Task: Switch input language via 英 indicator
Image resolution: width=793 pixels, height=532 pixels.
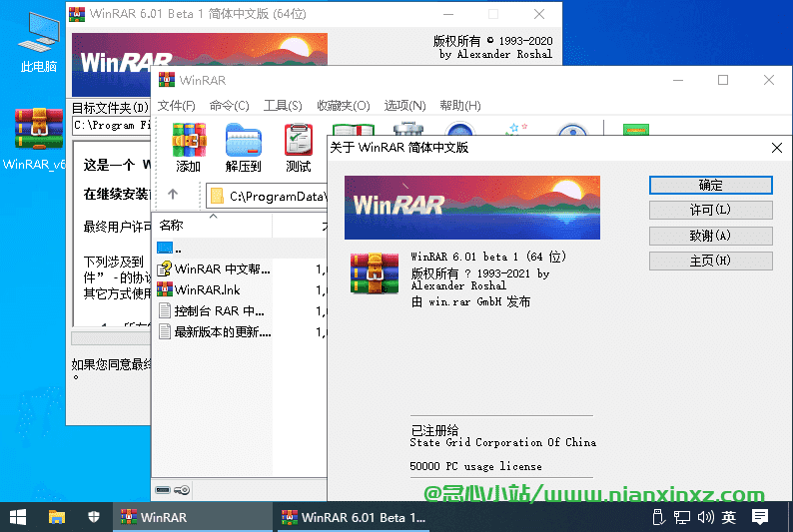Action: click(x=729, y=517)
